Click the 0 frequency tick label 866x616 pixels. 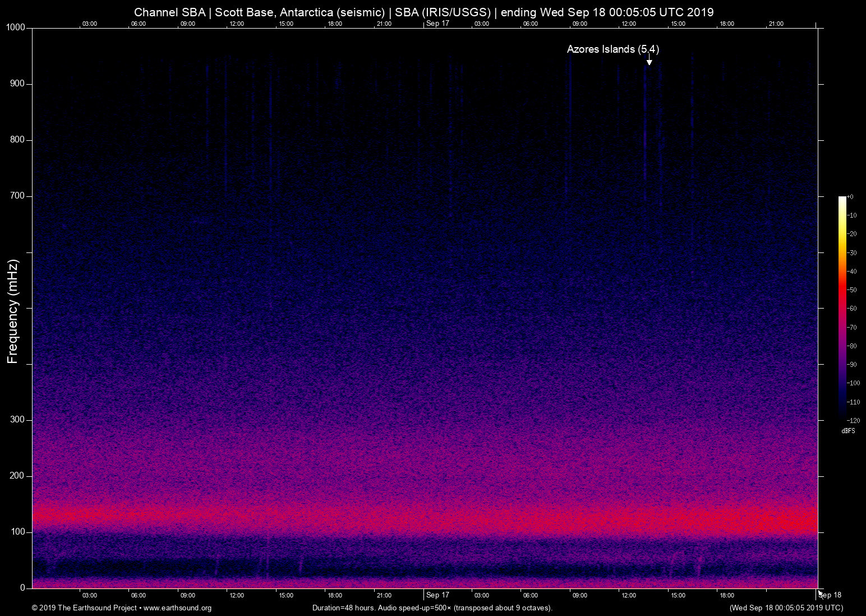22,588
